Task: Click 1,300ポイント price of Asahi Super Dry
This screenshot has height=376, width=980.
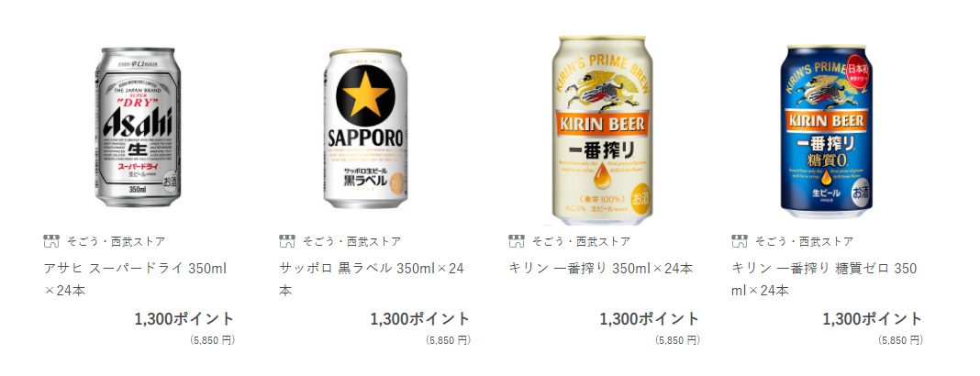Action: (184, 318)
